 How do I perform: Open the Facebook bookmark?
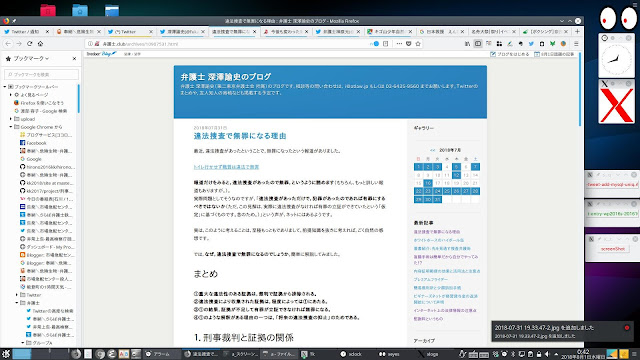tap(36, 143)
